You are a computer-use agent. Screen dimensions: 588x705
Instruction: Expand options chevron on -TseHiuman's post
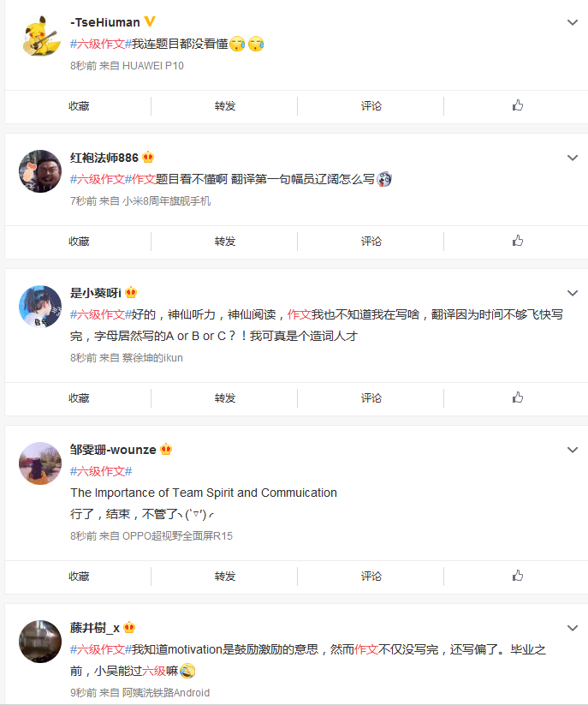tap(573, 22)
